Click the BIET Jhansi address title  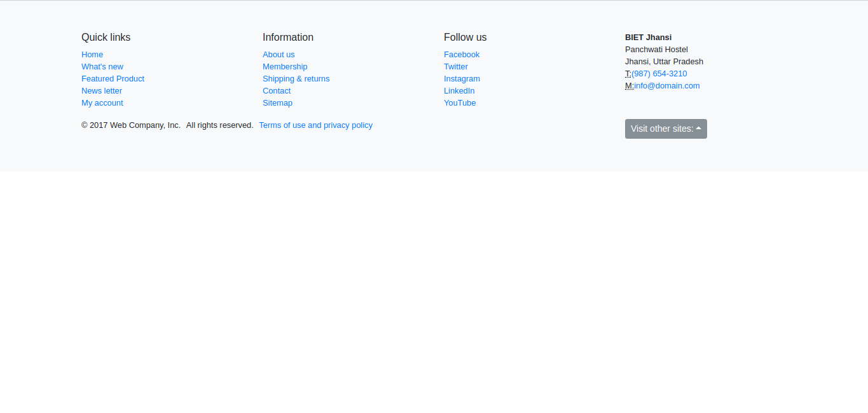(648, 38)
